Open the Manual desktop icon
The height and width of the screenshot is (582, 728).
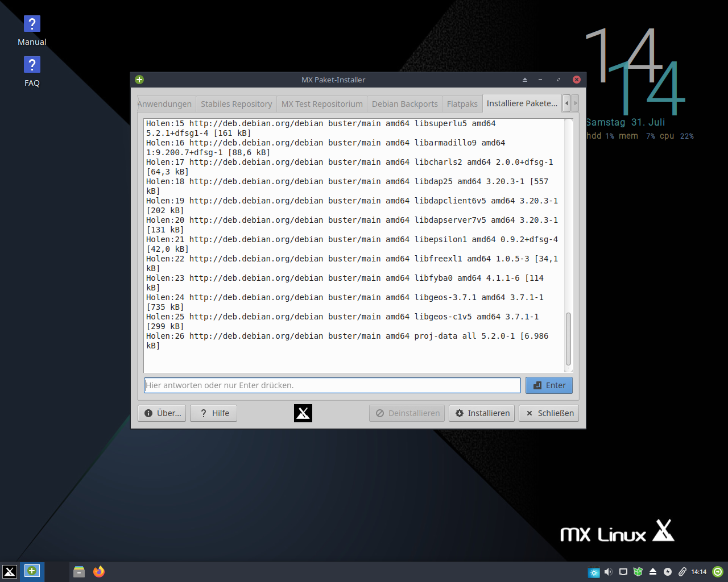pos(32,31)
